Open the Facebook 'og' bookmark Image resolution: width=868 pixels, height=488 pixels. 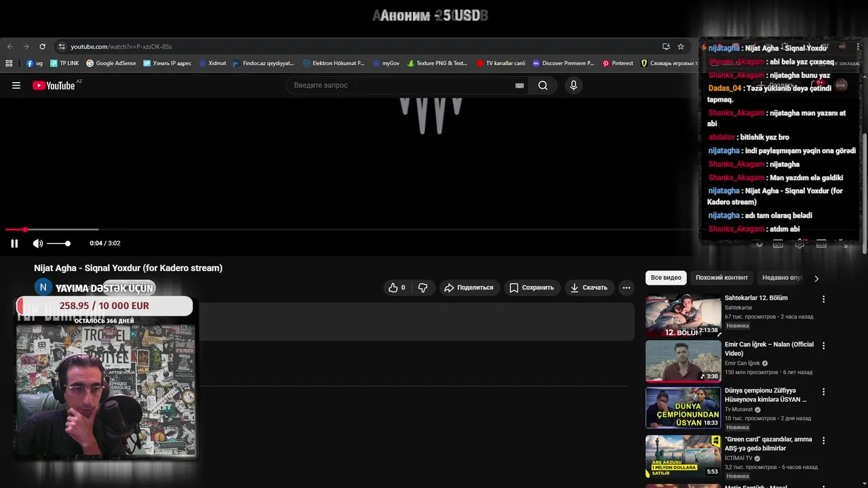(35, 63)
